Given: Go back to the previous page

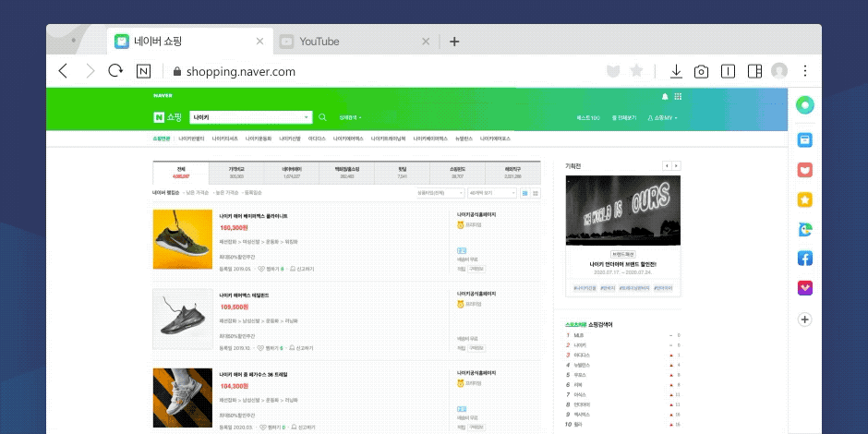Looking at the screenshot, I should 63,71.
